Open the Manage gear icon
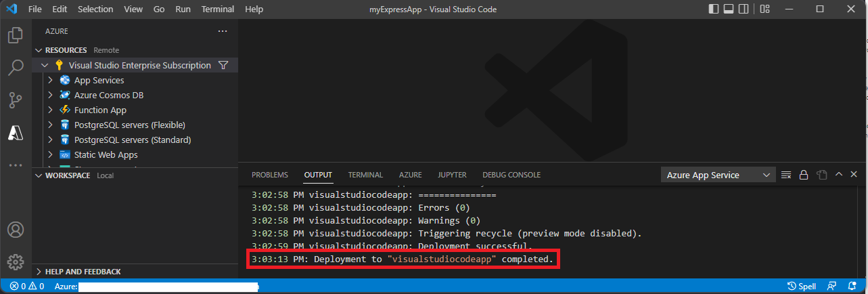The height and width of the screenshot is (294, 868). 16,262
